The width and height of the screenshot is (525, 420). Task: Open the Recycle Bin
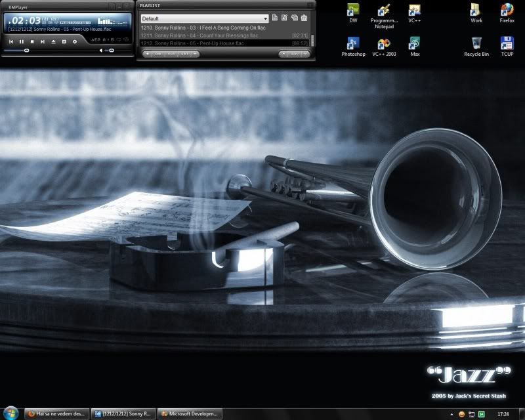476,47
